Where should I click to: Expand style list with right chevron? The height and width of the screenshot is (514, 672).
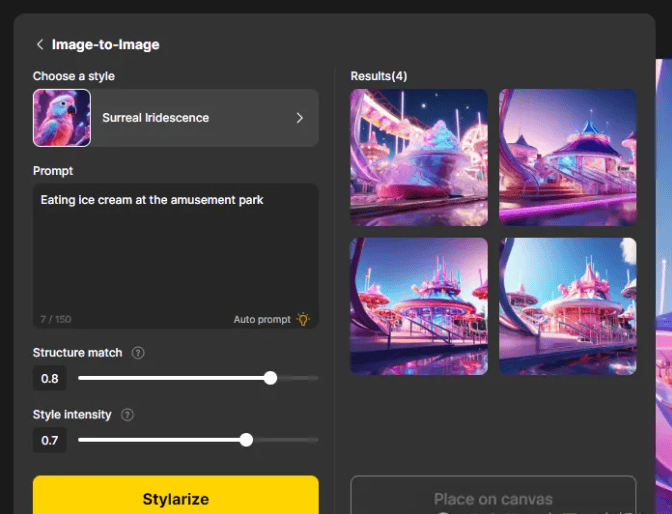click(x=299, y=118)
